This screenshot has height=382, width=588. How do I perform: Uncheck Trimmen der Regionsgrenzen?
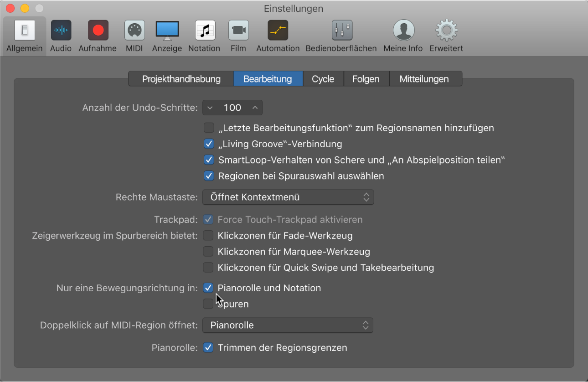[208, 348]
